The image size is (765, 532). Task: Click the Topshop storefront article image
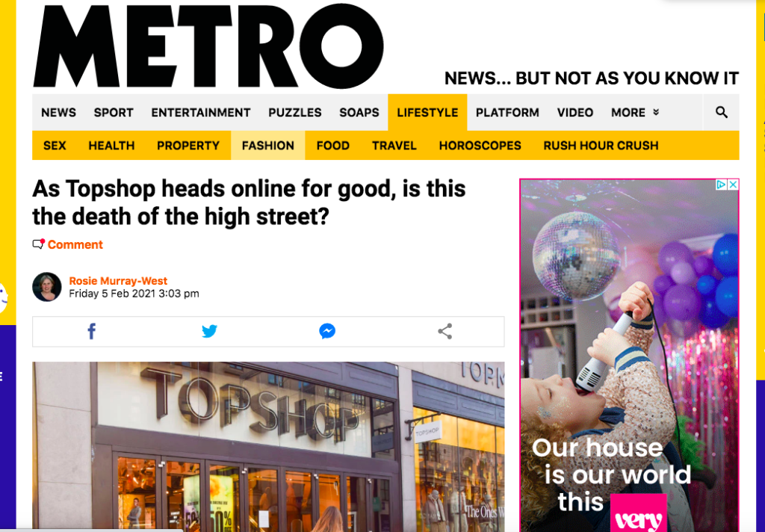268,447
